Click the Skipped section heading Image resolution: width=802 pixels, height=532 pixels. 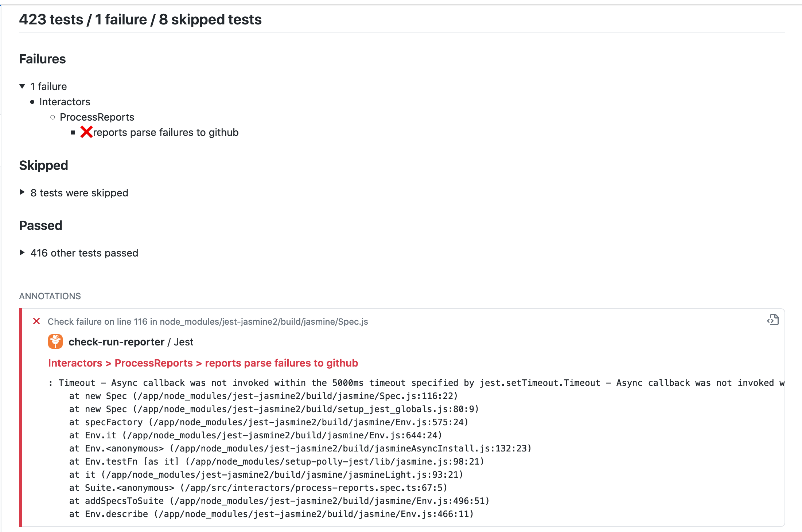43,165
